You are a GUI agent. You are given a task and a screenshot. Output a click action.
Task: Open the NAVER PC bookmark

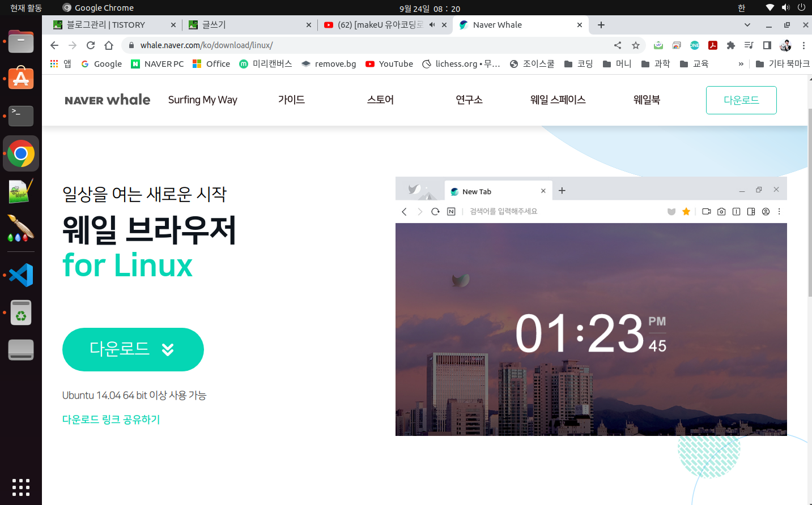tap(158, 64)
